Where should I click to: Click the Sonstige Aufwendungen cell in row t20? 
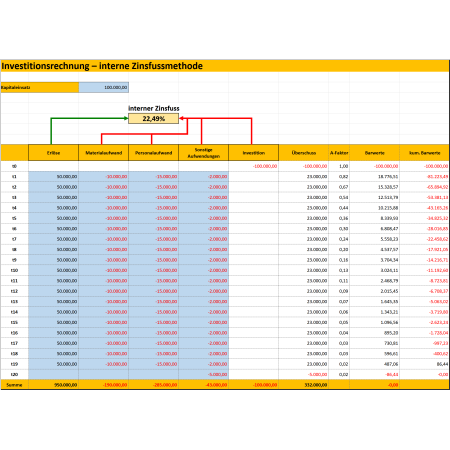point(204,374)
